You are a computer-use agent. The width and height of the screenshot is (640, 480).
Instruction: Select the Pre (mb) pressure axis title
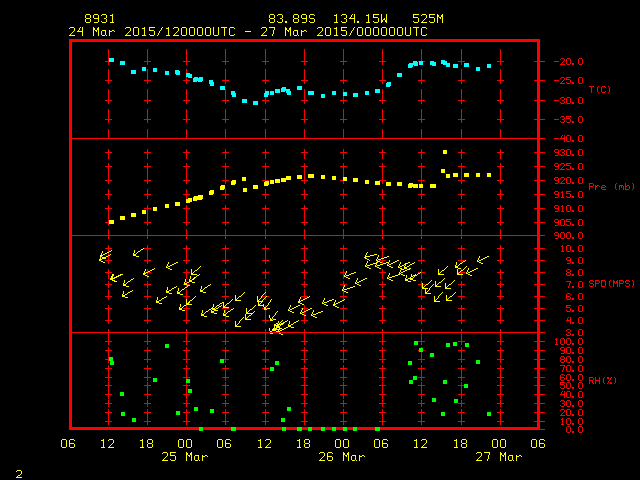coord(611,187)
